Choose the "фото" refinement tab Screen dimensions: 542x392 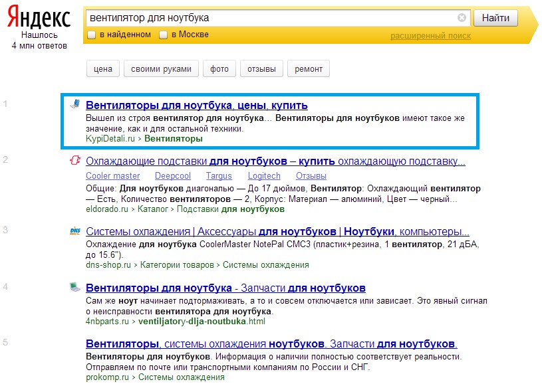point(219,68)
